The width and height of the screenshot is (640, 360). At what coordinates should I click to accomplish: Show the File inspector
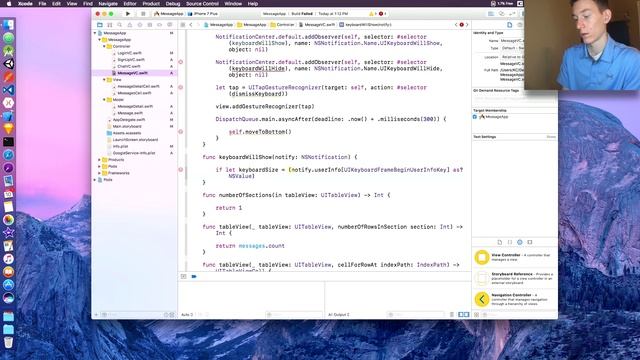click(509, 25)
